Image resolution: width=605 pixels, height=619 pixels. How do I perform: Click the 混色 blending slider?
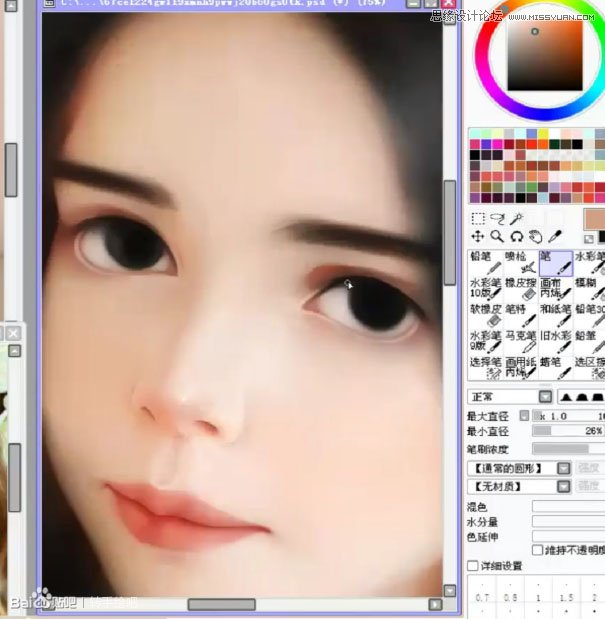tap(568, 506)
